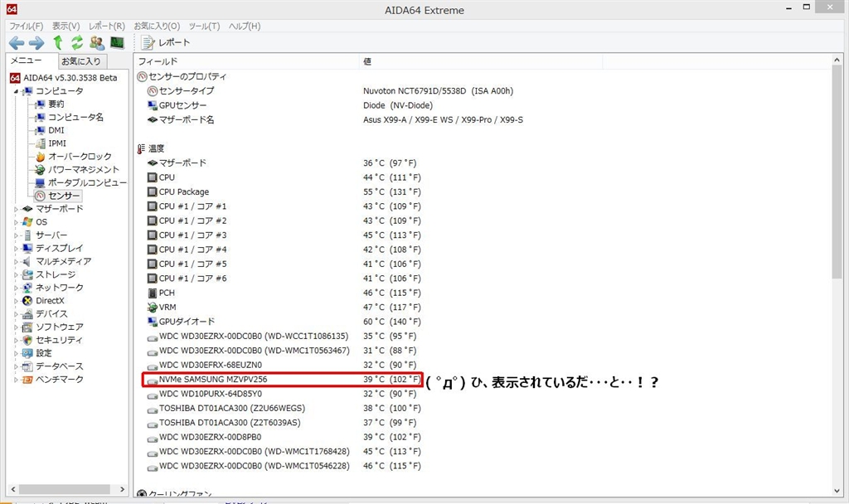Click the Refresh toolbar icon
Image resolution: width=849 pixels, height=504 pixels.
[x=77, y=42]
